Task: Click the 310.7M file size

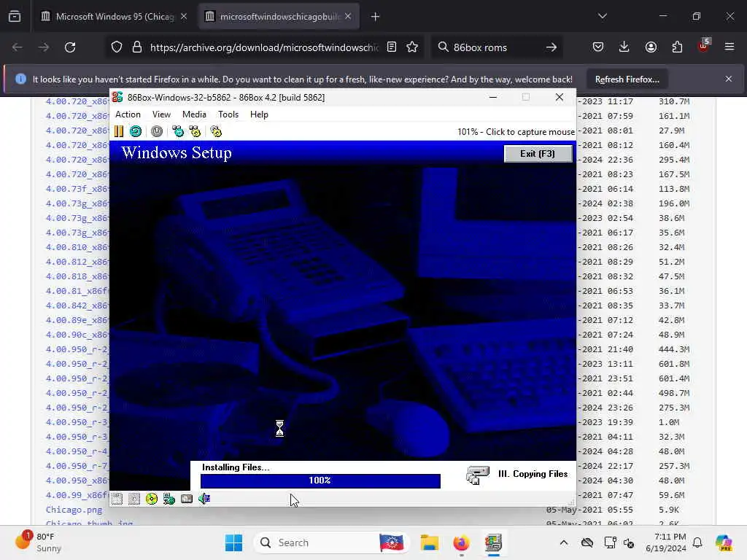Action: tap(674, 101)
